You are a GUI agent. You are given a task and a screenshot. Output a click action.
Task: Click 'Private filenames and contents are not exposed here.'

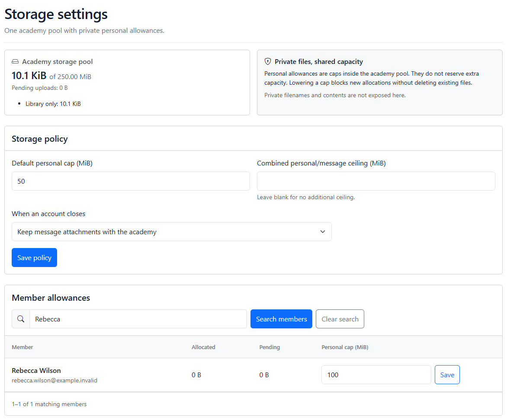(335, 95)
